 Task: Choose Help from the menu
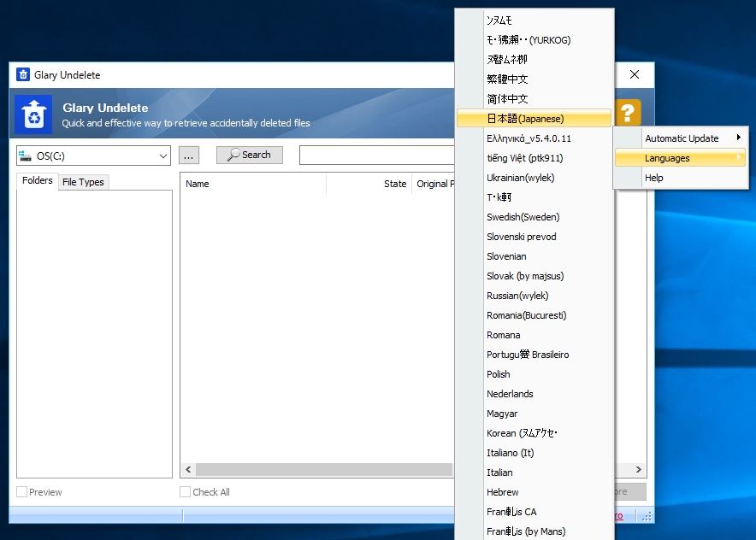681,178
